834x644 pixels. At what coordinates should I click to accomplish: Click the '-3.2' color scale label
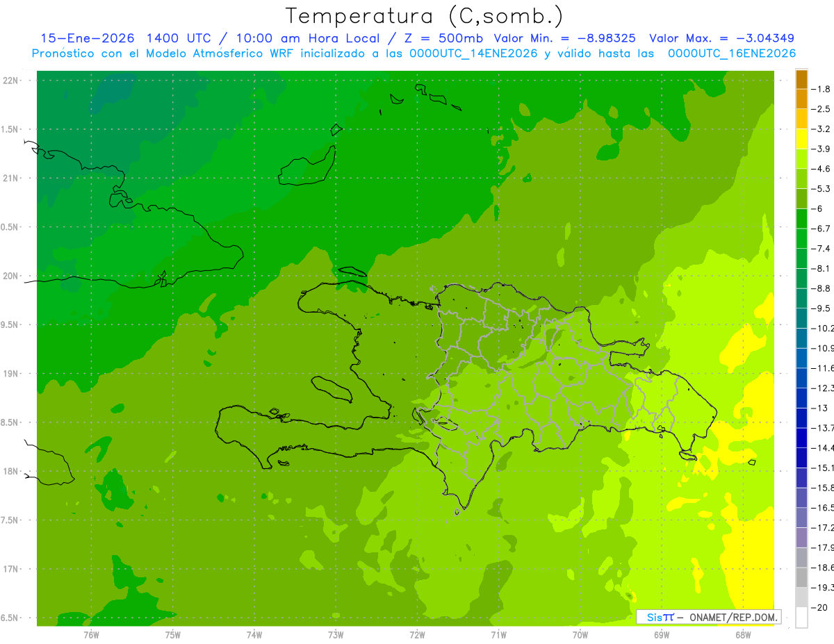tap(821, 129)
